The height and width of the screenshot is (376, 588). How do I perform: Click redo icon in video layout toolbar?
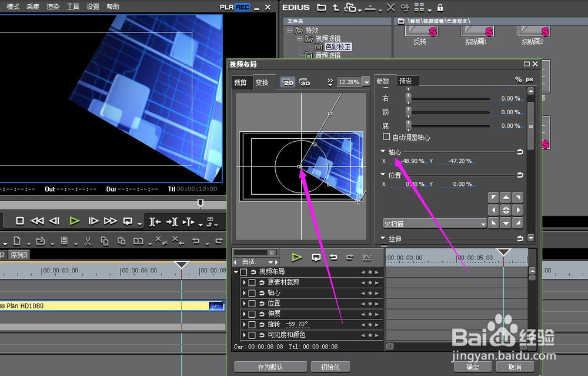coord(350,257)
